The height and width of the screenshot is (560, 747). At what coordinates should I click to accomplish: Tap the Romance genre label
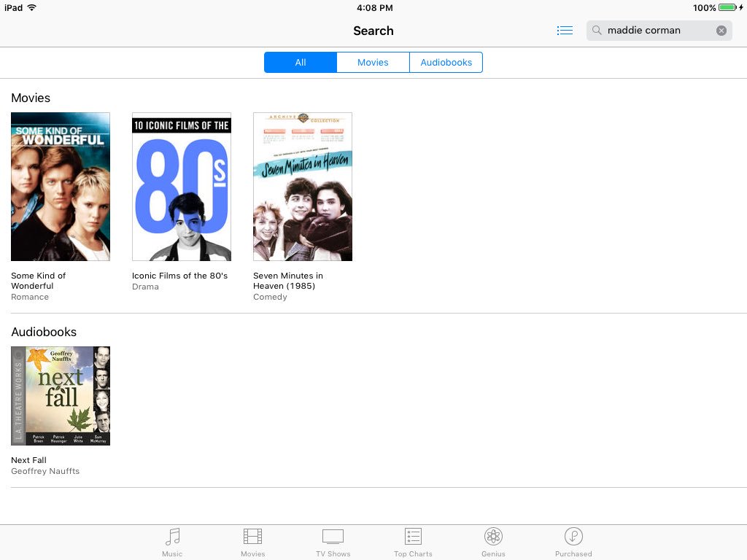(29, 297)
